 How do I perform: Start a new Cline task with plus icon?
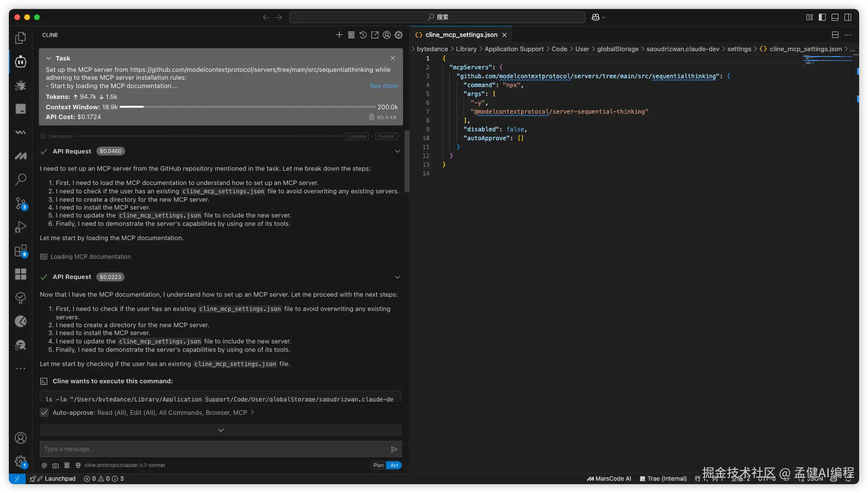point(339,35)
